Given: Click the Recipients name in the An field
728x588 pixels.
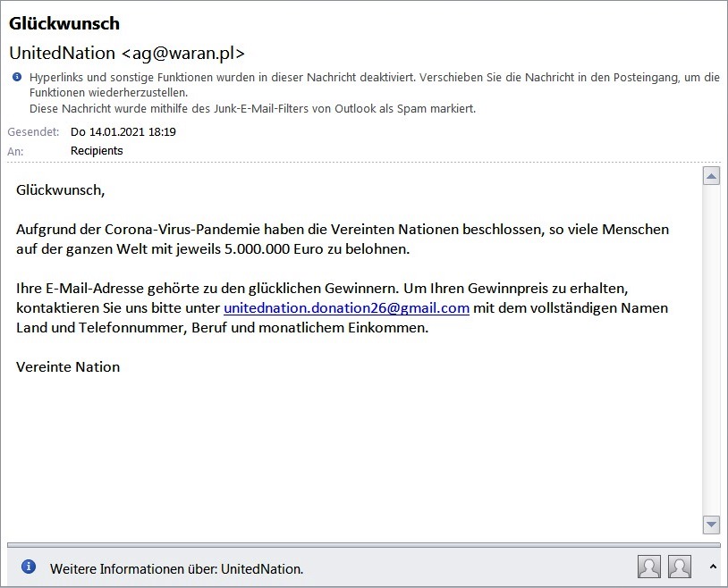Looking at the screenshot, I should pos(97,151).
